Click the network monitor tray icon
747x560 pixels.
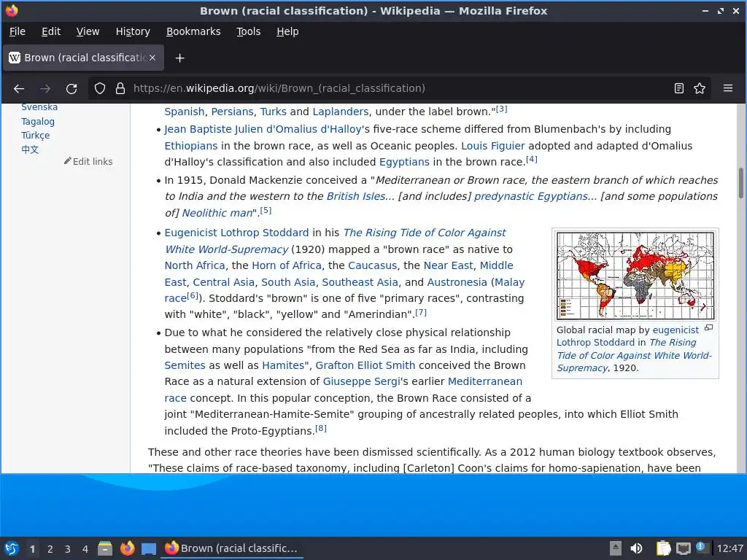(x=683, y=548)
